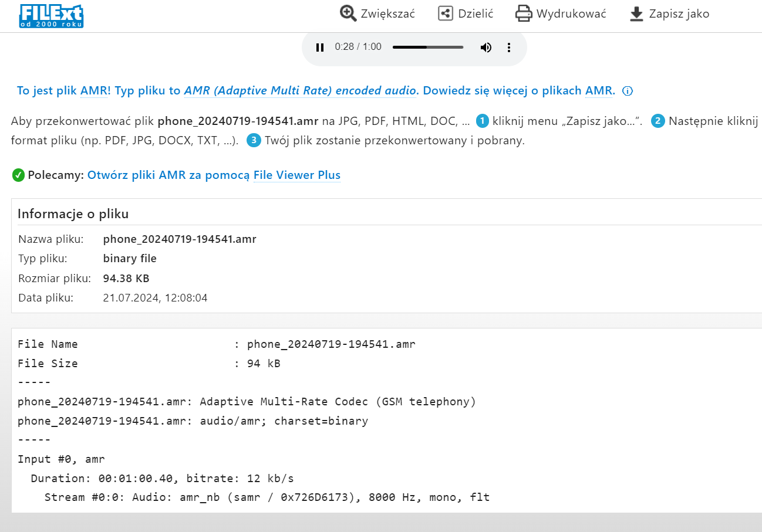Click the Zapisz jako download icon
Image resolution: width=762 pixels, height=532 pixels.
[x=636, y=13]
